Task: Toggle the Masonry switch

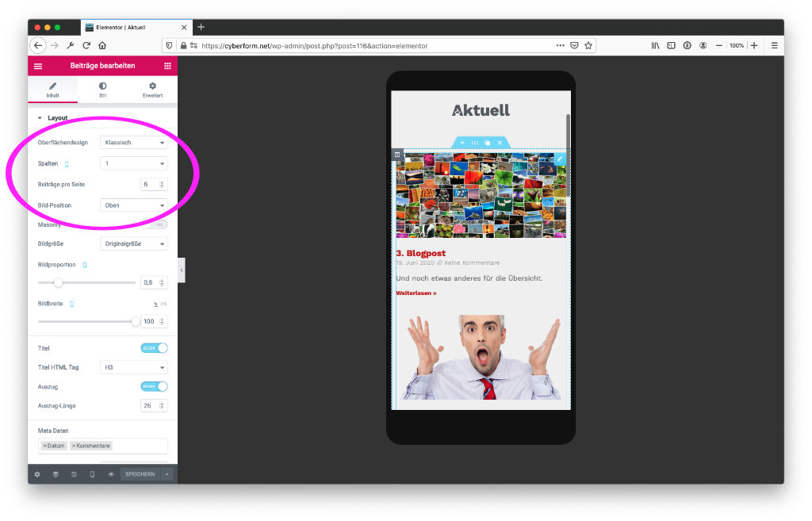Action: click(x=155, y=224)
